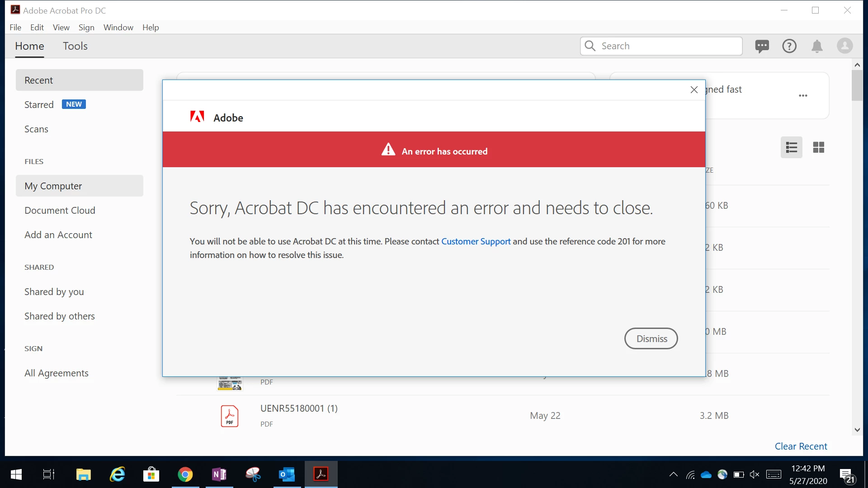Switch to list view layout

coord(791,147)
